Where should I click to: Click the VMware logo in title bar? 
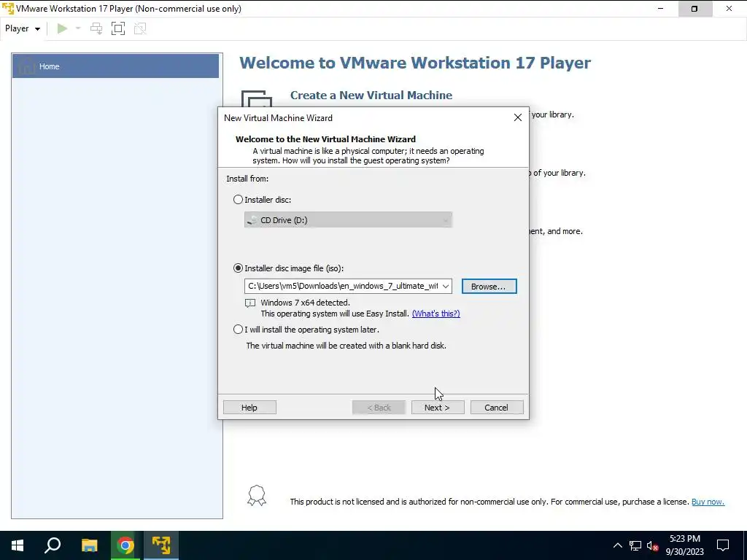(8, 9)
